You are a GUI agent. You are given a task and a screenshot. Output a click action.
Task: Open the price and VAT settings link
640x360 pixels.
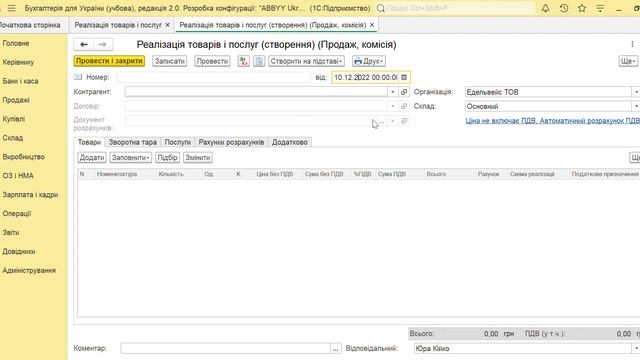[x=553, y=121]
